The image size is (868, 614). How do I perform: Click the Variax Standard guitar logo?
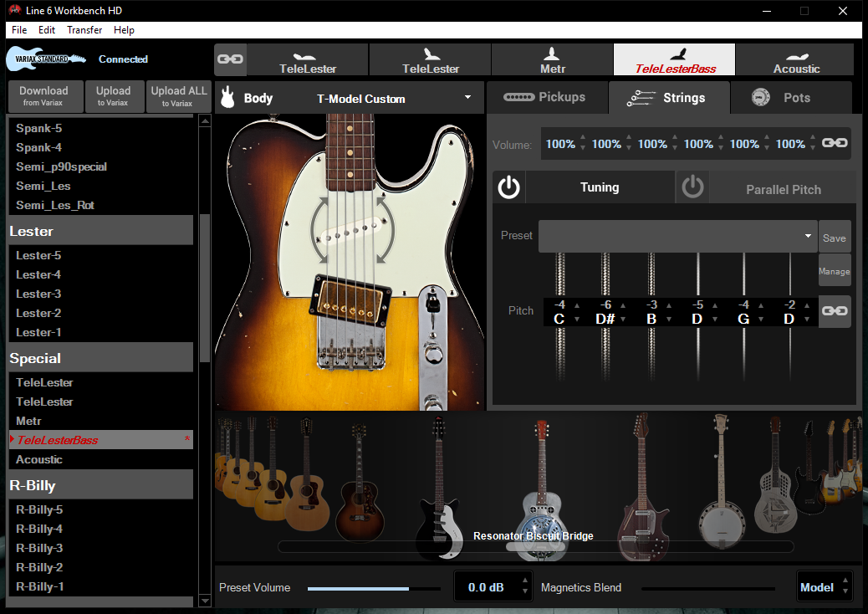(x=46, y=59)
